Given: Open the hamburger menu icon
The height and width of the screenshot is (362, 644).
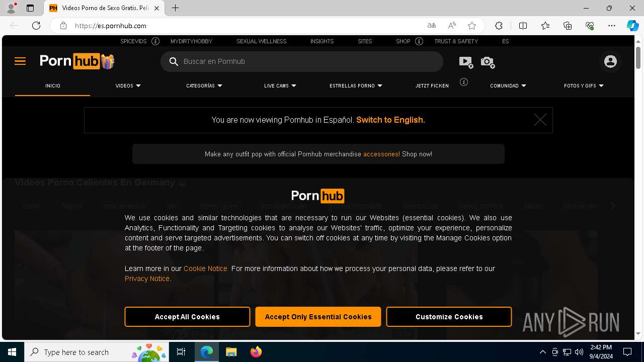Looking at the screenshot, I should click(20, 61).
